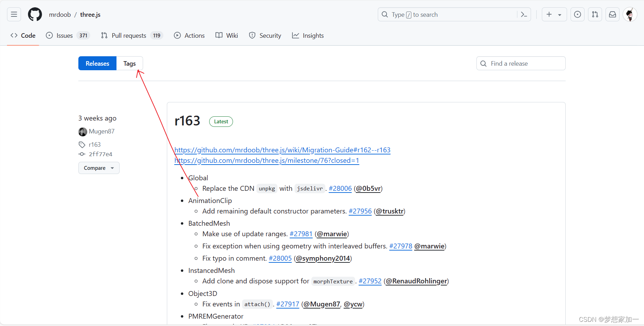Open @marwie profile on interleaved buffers line
Viewport: 644px width, 326px height.
coord(429,246)
